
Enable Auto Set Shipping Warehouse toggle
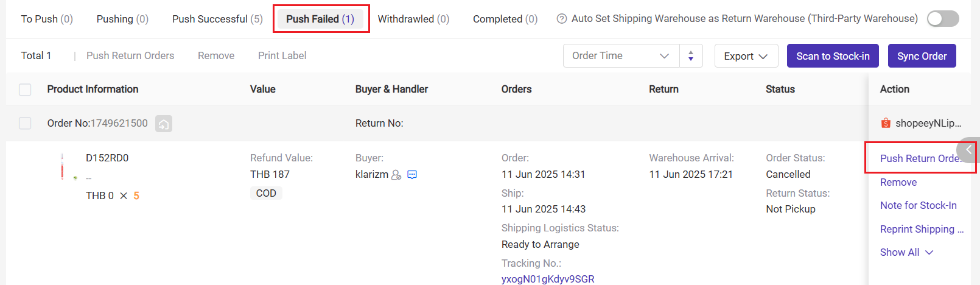pyautogui.click(x=943, y=19)
